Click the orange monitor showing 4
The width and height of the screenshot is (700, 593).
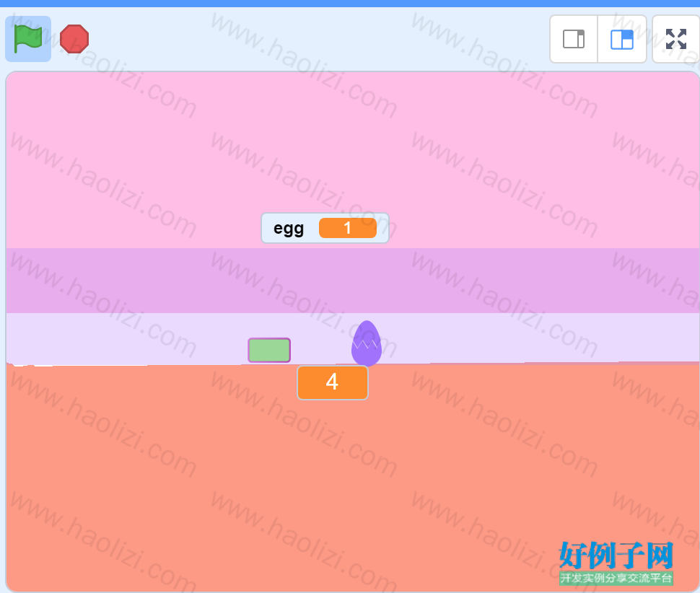coord(333,382)
